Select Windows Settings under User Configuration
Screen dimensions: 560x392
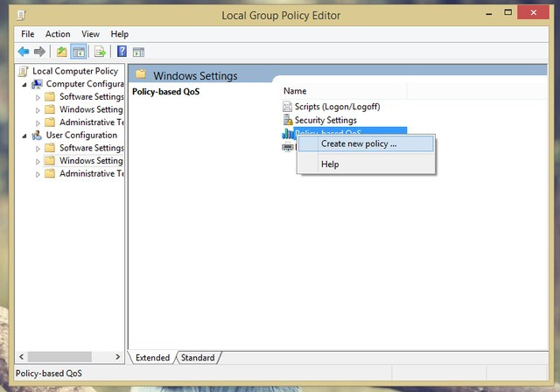[91, 161]
